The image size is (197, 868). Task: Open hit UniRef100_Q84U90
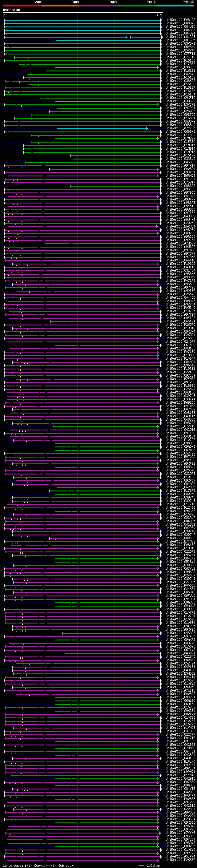(180, 26)
